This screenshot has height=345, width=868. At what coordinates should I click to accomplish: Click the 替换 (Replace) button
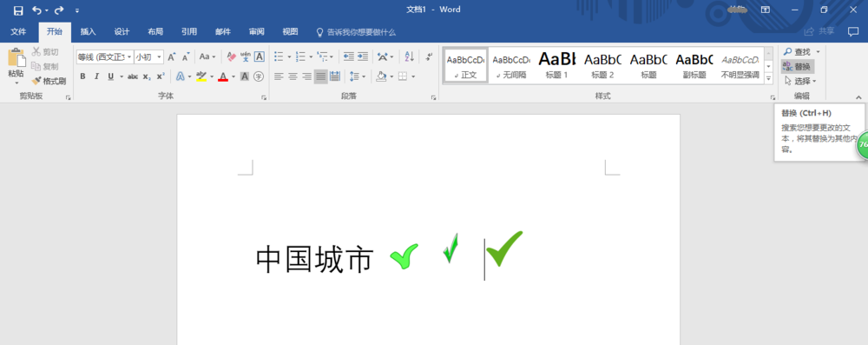pyautogui.click(x=797, y=67)
